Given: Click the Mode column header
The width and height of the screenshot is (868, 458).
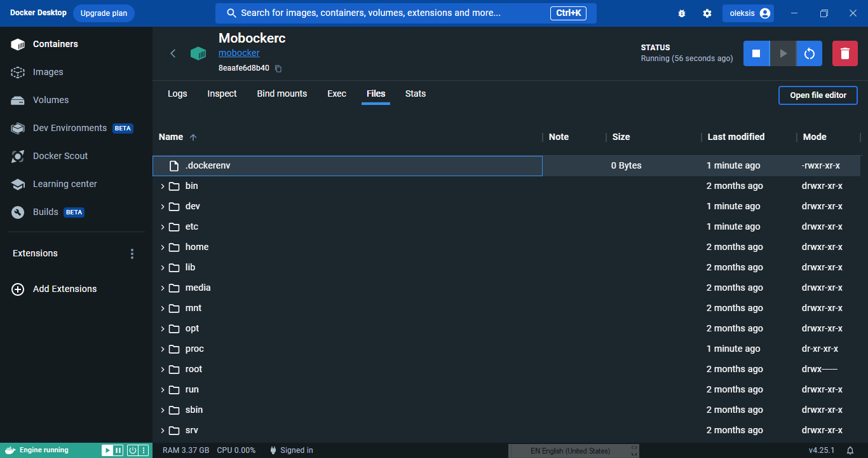Looking at the screenshot, I should (815, 137).
